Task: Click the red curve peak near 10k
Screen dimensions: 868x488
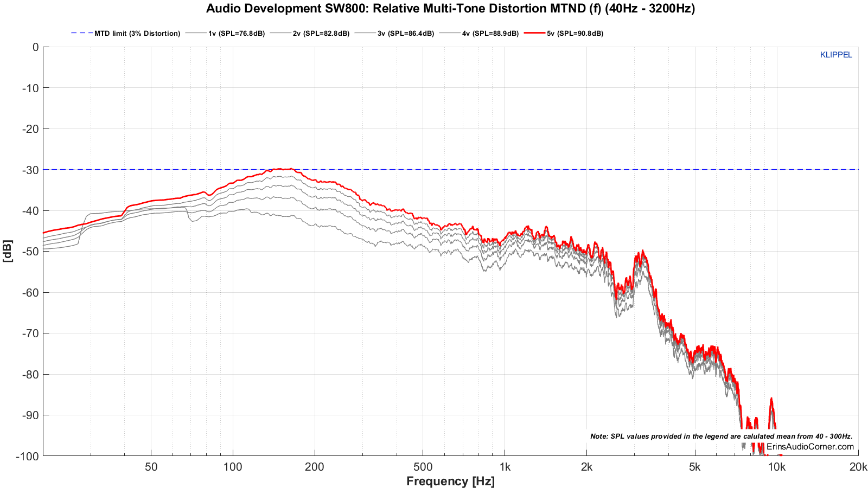Action: (x=771, y=399)
